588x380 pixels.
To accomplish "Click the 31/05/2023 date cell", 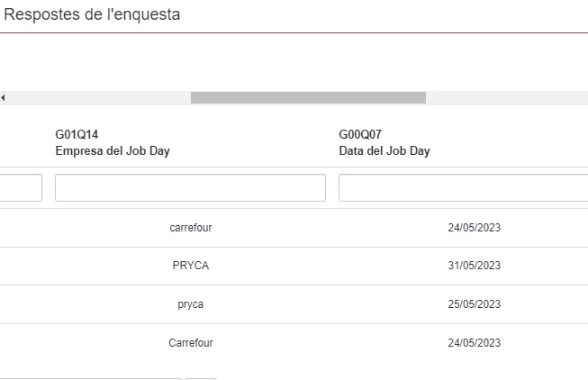I will pyautogui.click(x=474, y=267).
